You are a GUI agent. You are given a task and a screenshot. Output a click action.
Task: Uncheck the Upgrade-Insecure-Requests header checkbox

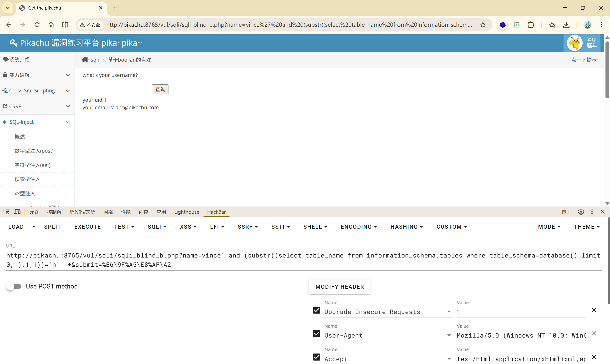click(x=316, y=310)
